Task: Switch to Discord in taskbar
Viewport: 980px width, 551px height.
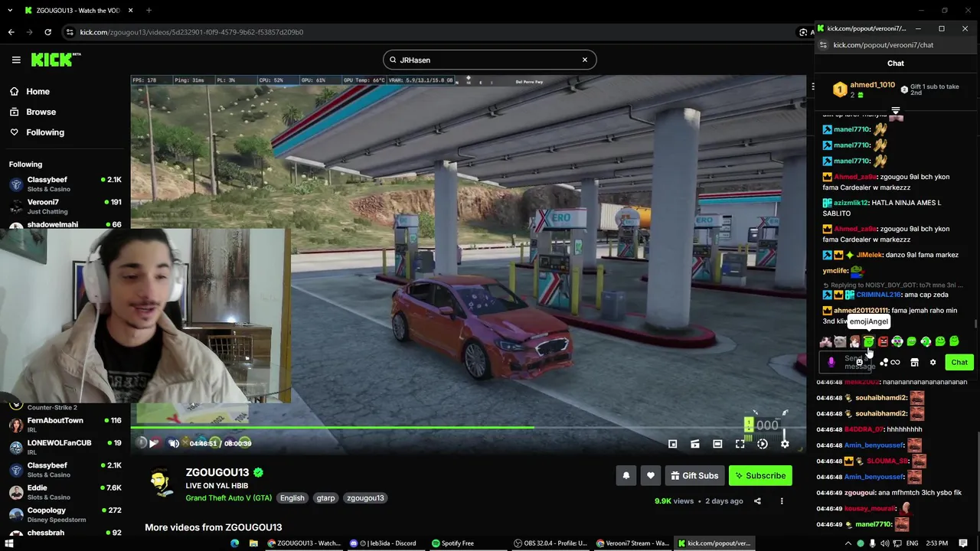Action: tap(383, 543)
